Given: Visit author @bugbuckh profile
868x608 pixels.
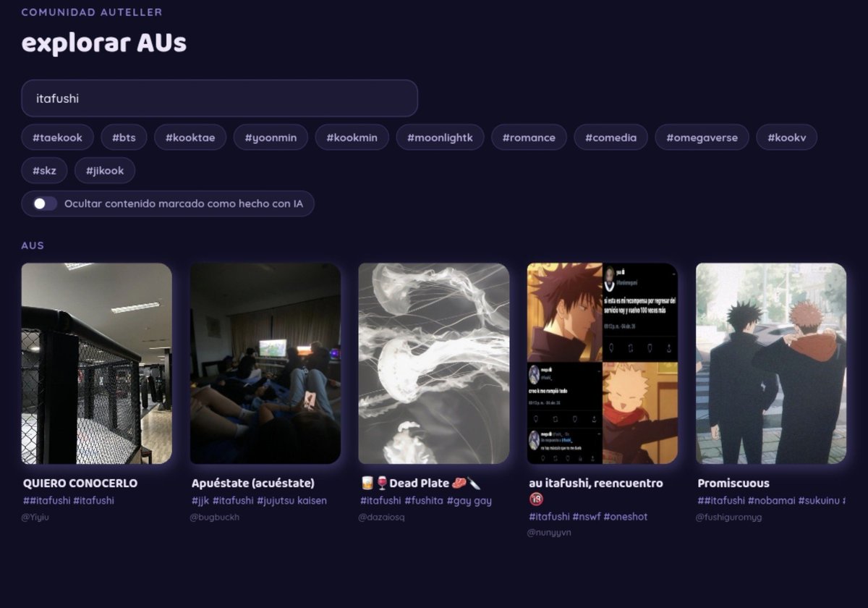Looking at the screenshot, I should (x=215, y=517).
